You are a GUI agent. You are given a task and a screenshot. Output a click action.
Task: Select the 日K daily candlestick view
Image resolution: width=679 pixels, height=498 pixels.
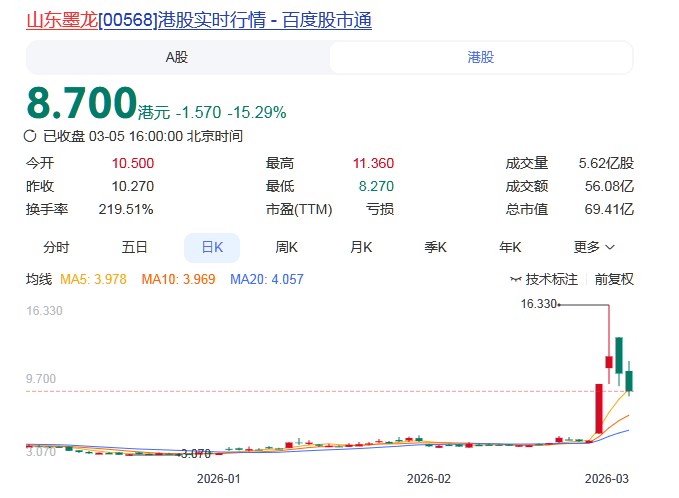pos(212,247)
